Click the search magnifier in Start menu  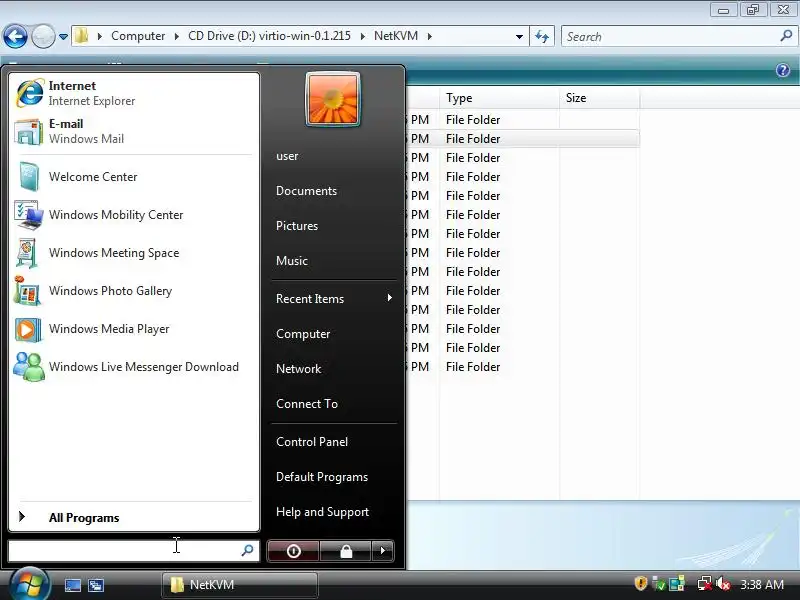247,550
